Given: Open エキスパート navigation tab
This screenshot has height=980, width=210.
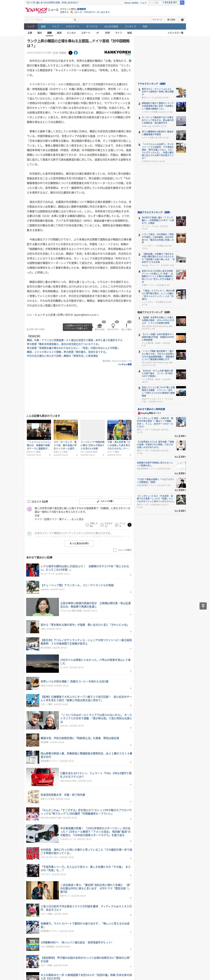Looking at the screenshot, I should (72, 26).
